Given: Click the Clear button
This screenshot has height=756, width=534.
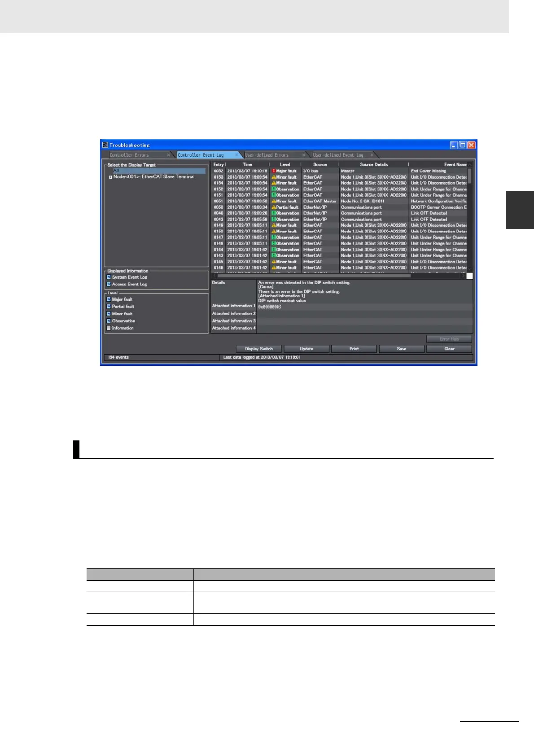Looking at the screenshot, I should click(449, 349).
